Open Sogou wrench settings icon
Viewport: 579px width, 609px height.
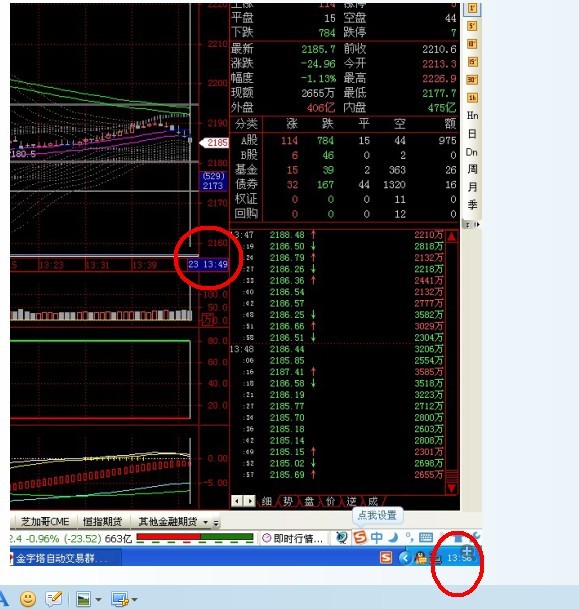click(475, 536)
